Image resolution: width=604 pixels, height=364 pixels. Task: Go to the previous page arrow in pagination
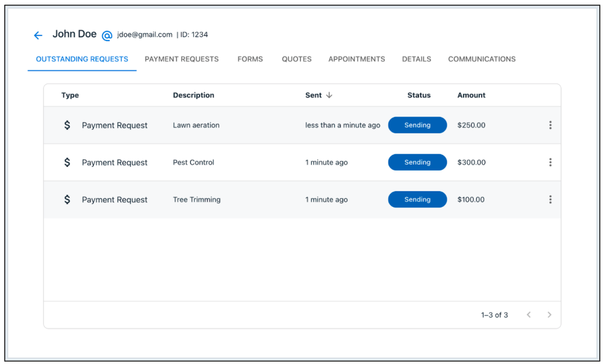[x=529, y=315]
